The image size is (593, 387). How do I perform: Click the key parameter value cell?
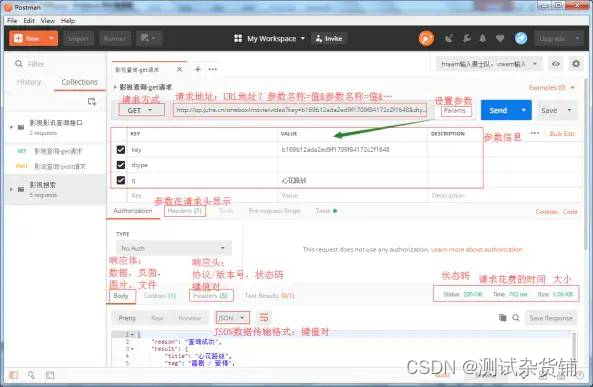(x=352, y=149)
